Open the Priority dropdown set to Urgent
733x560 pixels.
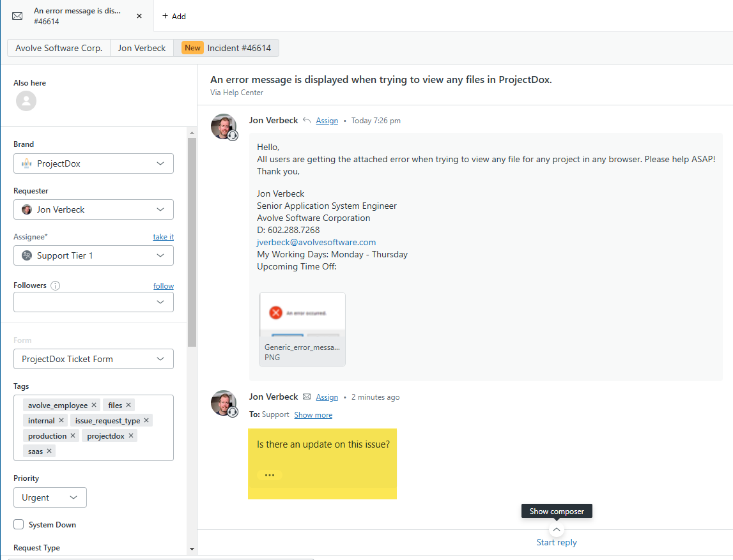pos(50,497)
